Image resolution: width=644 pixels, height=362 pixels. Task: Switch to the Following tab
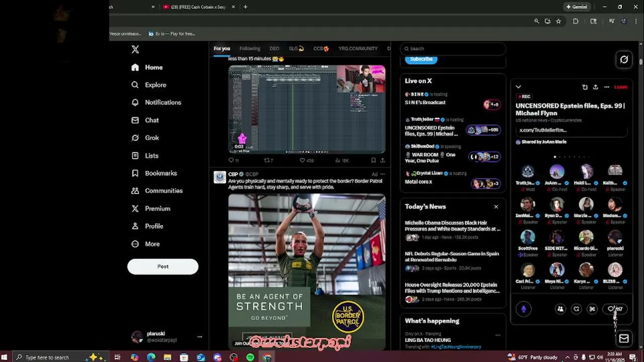tap(250, 49)
